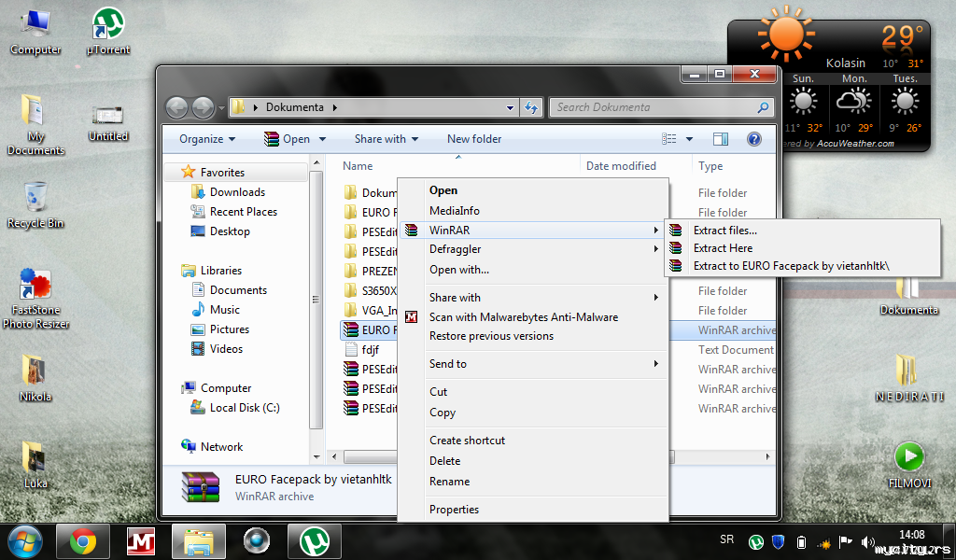Refresh the Dokumenta folder view
956x560 pixels.
531,107
